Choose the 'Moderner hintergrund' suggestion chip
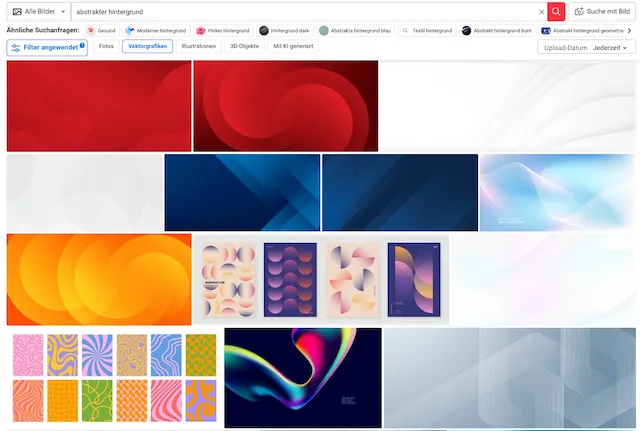Image resolution: width=640 pixels, height=431 pixels. pos(156,31)
